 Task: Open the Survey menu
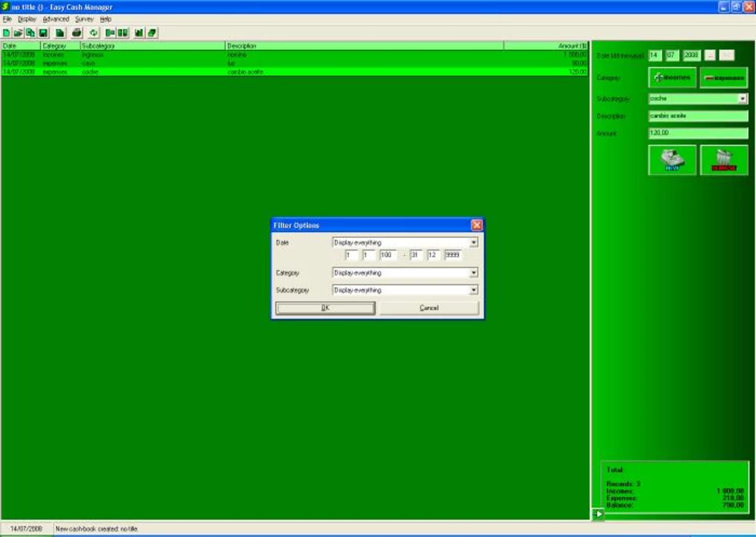tap(83, 19)
